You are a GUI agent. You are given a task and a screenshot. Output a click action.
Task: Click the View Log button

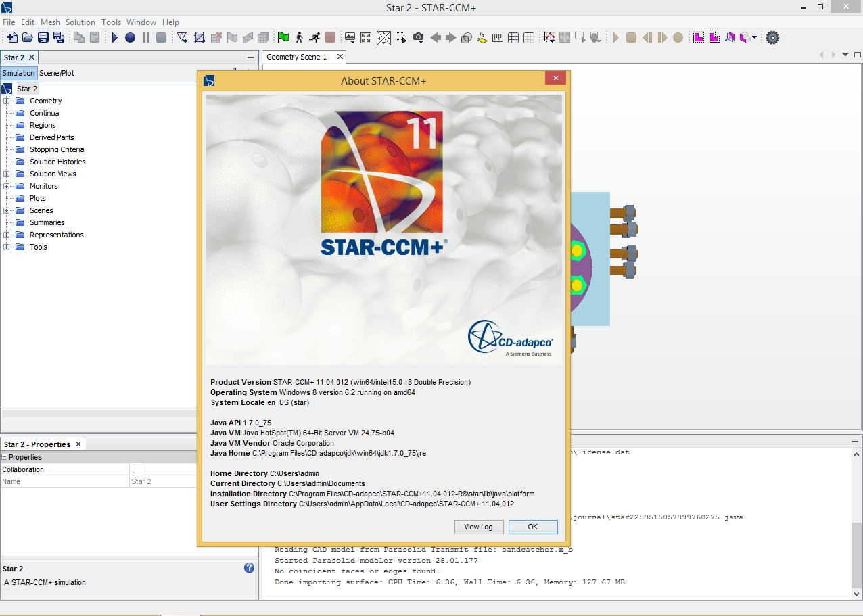[478, 527]
